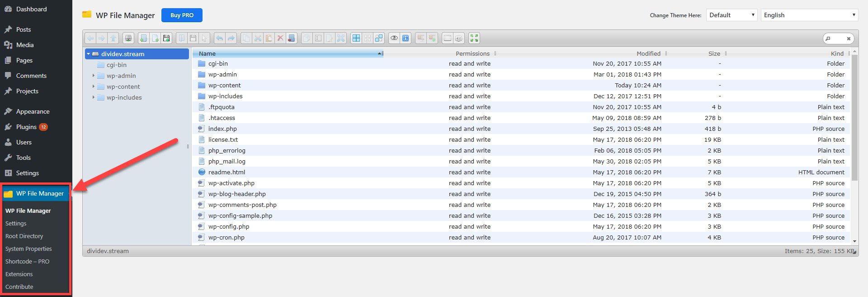Screen dimensions: 868x297
Task: Select the wp-config.php file row
Action: [521, 226]
